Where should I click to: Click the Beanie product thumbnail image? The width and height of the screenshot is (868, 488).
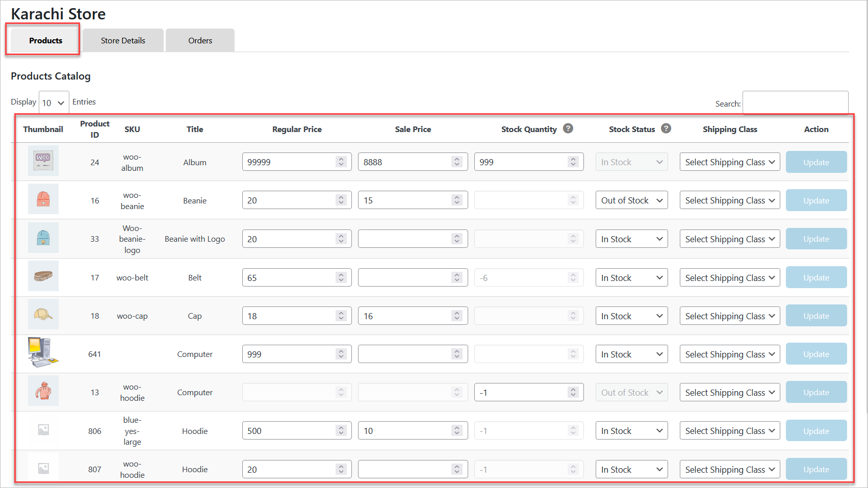[43, 199]
